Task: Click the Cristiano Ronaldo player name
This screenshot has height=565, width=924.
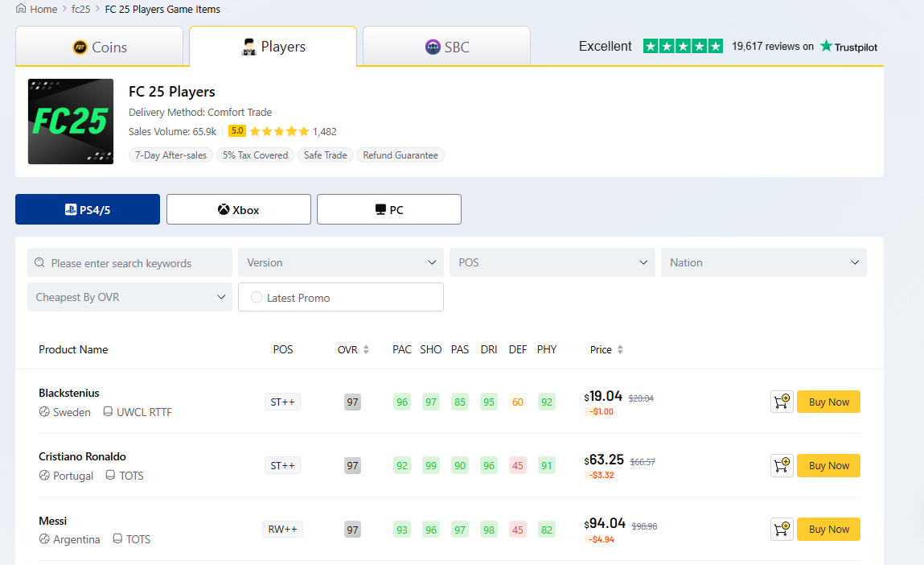Action: pos(83,456)
